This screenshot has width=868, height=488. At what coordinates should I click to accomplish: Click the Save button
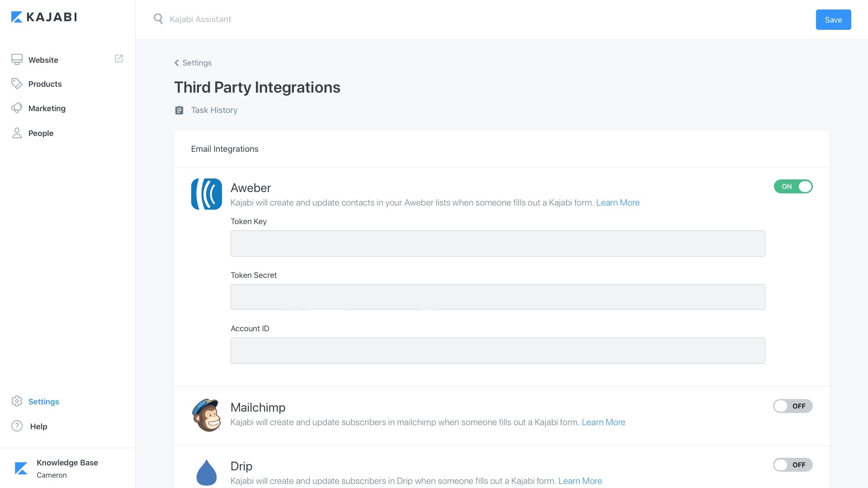[833, 20]
